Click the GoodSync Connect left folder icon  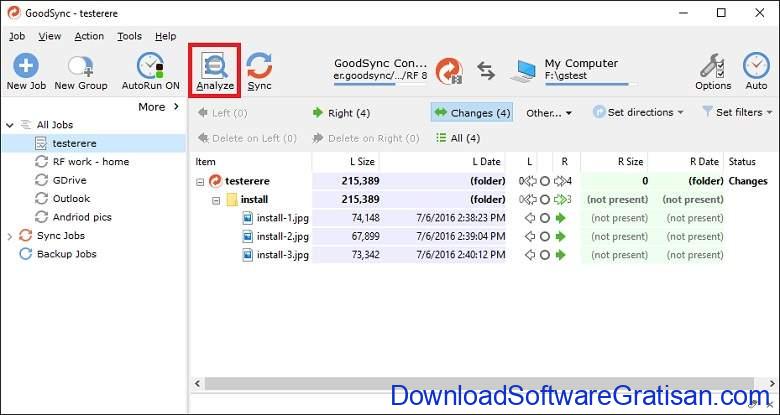click(449, 71)
